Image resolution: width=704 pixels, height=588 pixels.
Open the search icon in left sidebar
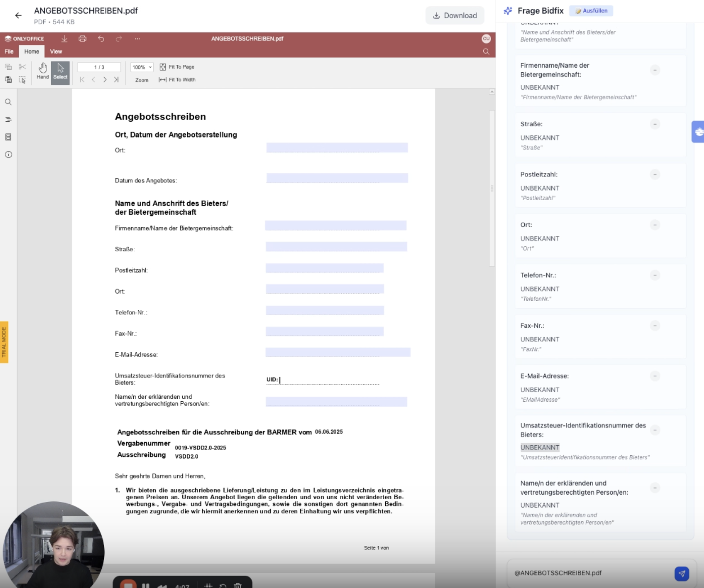[8, 102]
